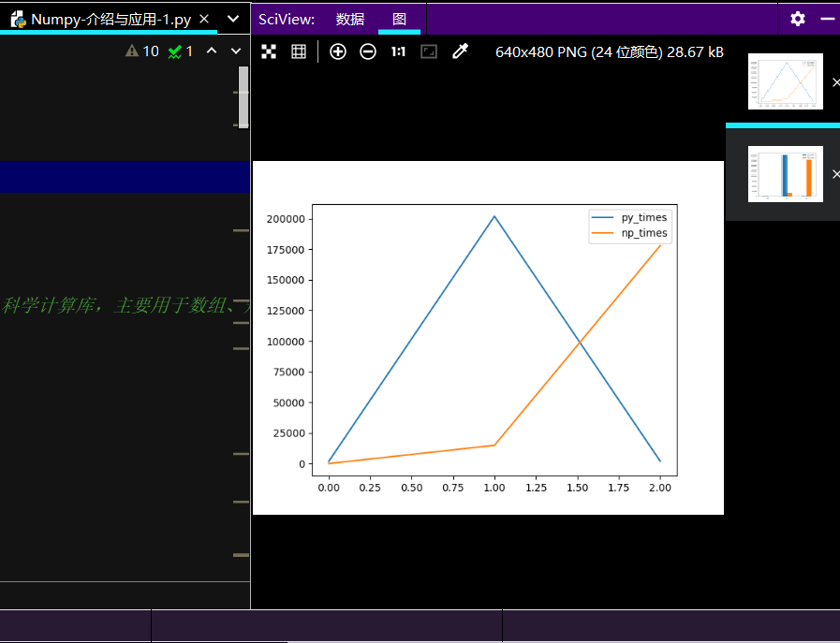Zoom out of the plot image

coord(368,51)
